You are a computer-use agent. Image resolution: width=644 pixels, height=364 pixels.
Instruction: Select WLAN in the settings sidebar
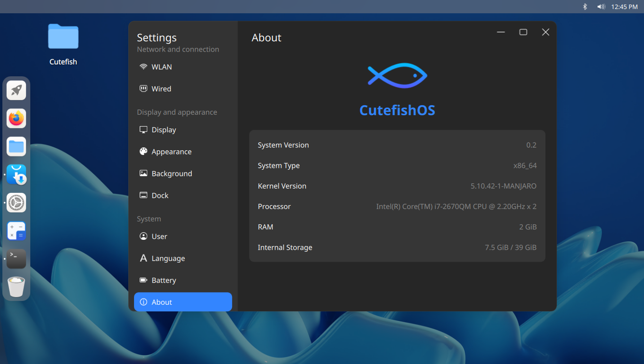click(183, 67)
